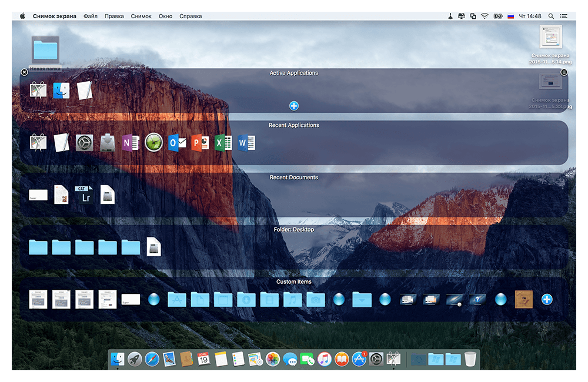The height and width of the screenshot is (382, 588).
Task: Open the Movies folder in Custom Items
Action: coord(270,300)
